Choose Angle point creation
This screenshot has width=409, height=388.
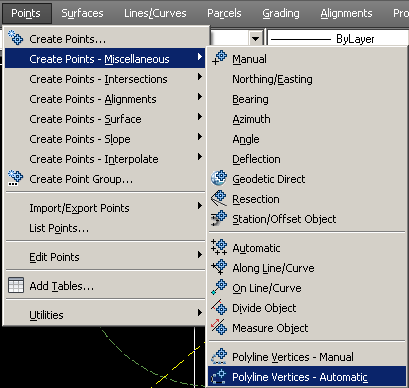click(307, 139)
